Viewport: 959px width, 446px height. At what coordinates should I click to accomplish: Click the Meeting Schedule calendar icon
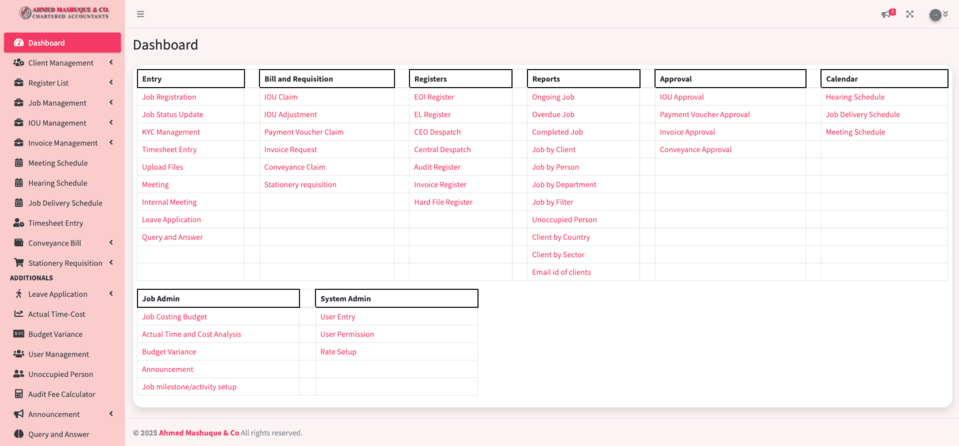(18, 163)
